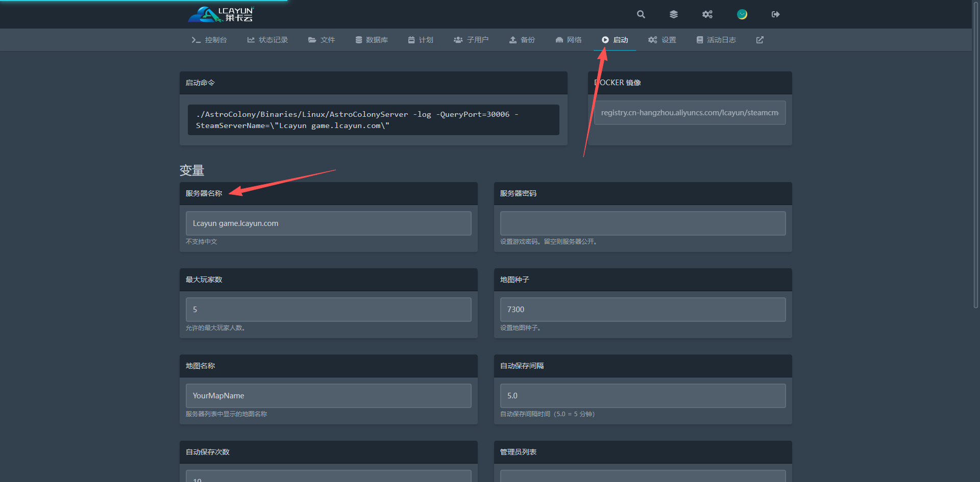Switch to the 网络 network tab
This screenshot has width=980, height=482.
click(569, 40)
